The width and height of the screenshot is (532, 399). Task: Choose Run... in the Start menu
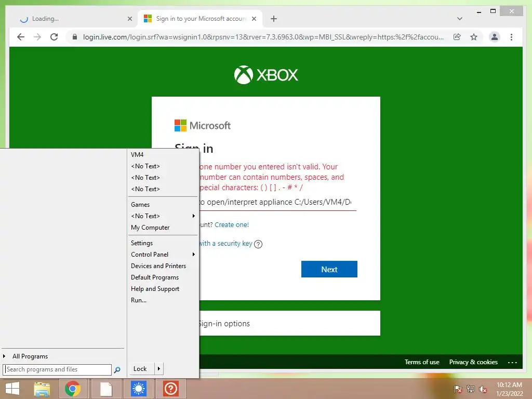[163, 300]
